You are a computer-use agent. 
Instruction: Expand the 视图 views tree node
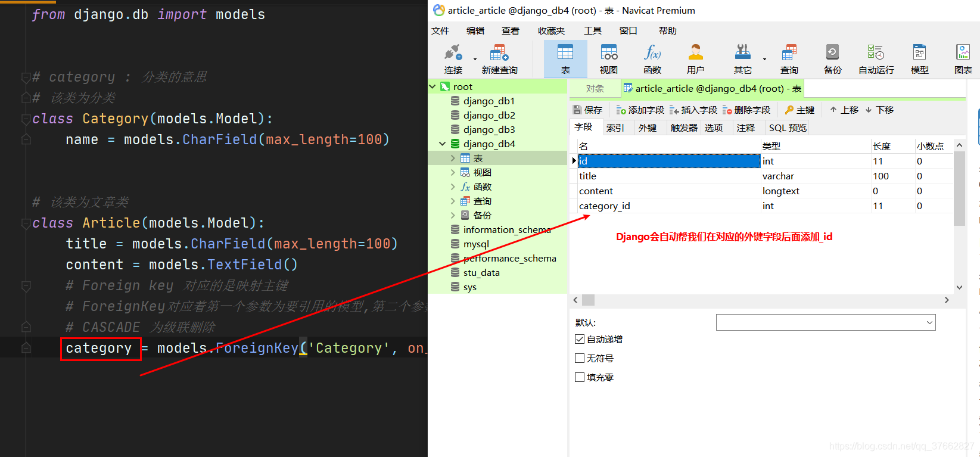453,173
